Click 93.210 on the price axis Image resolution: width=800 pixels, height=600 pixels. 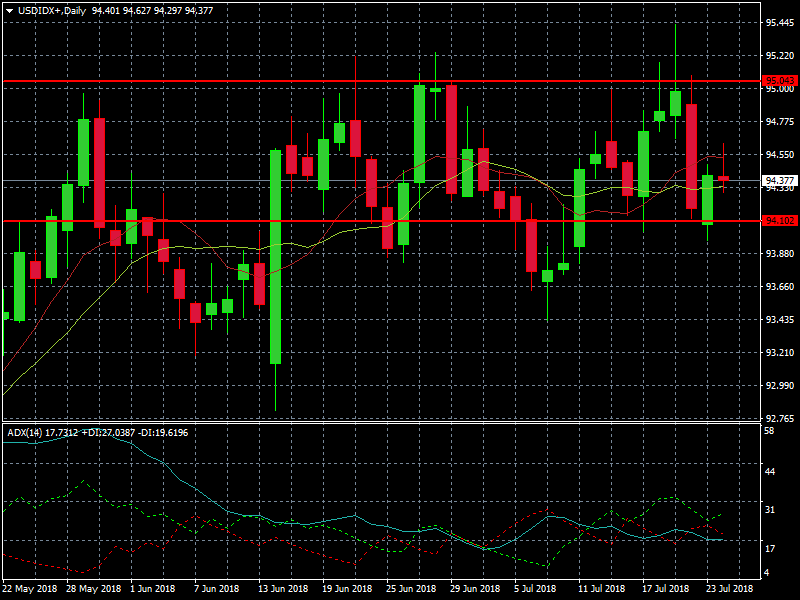tap(779, 352)
